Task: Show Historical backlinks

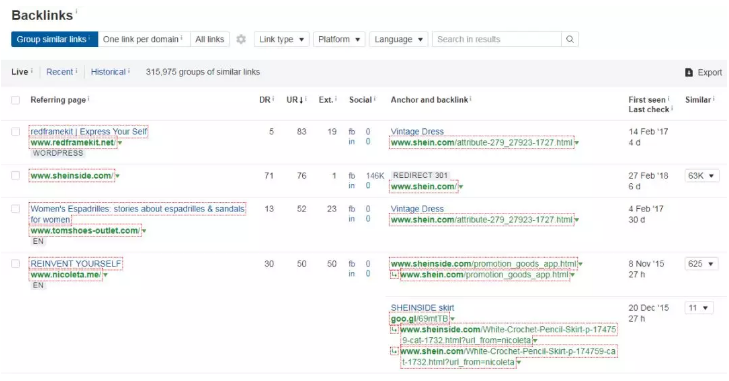Action: pyautogui.click(x=108, y=72)
